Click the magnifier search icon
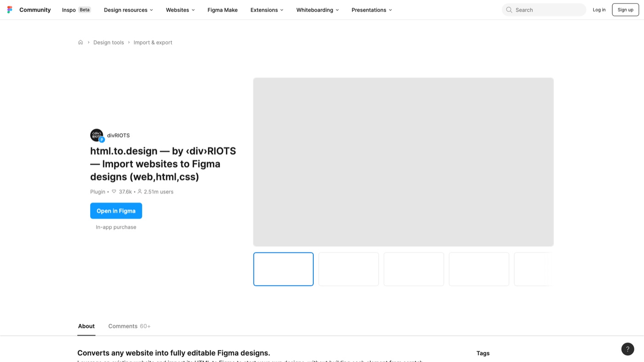Screen dimensions: 644x362 [509, 10]
